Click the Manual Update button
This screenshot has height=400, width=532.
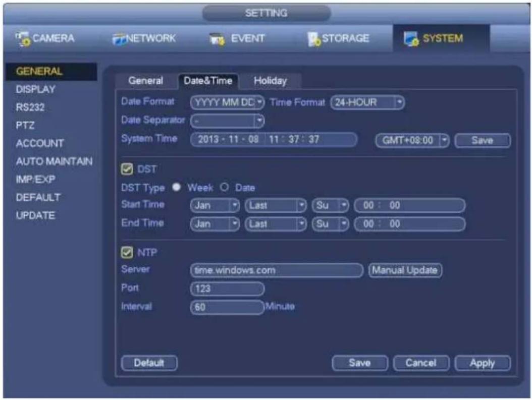click(405, 270)
